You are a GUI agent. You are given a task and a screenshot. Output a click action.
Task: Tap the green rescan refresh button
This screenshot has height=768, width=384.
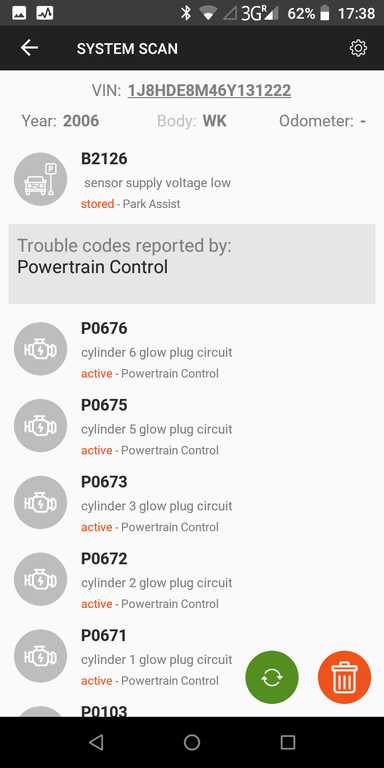[272, 677]
